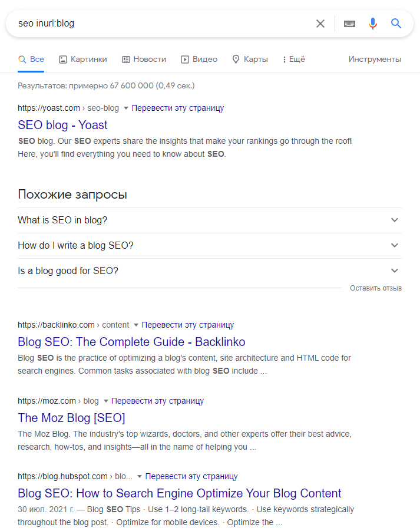The width and height of the screenshot is (420, 531).
Task: Switch to the Новости news tab
Action: pos(144,60)
